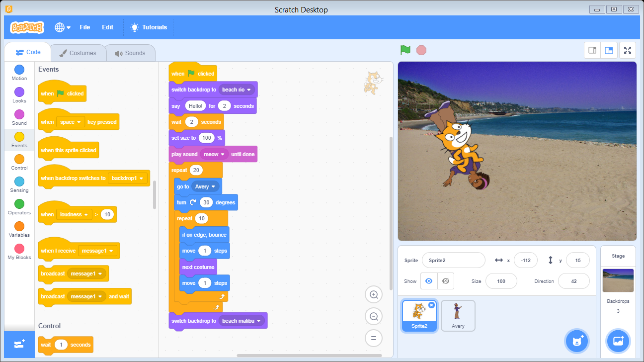This screenshot has height=362, width=644.
Task: Hide Sprite2 with the crossed-eye toggle
Action: point(445,281)
